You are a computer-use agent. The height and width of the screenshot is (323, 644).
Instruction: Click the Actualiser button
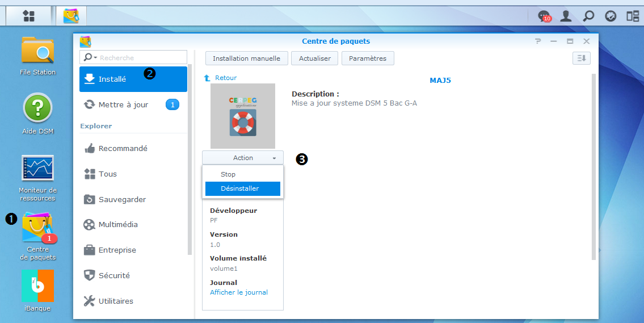pyautogui.click(x=314, y=58)
